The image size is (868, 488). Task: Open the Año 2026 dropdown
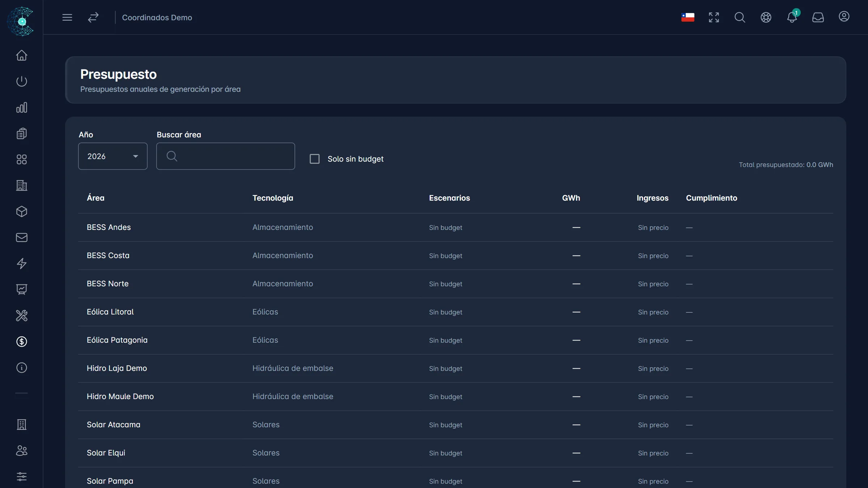tap(113, 156)
